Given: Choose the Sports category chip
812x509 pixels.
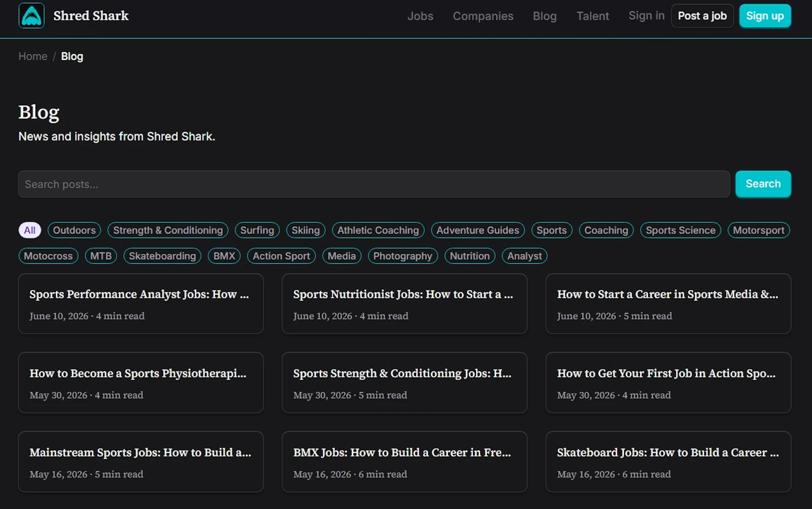Looking at the screenshot, I should [x=552, y=230].
